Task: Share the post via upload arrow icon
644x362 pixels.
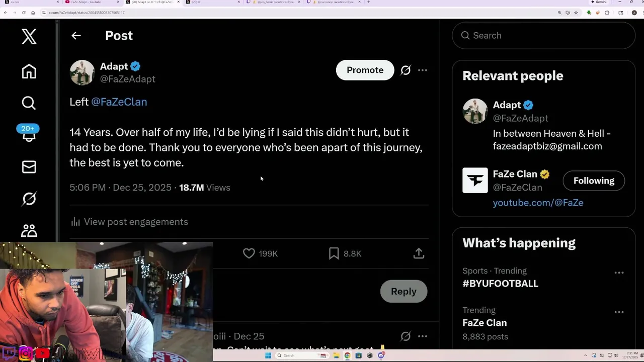Action: (x=419, y=253)
